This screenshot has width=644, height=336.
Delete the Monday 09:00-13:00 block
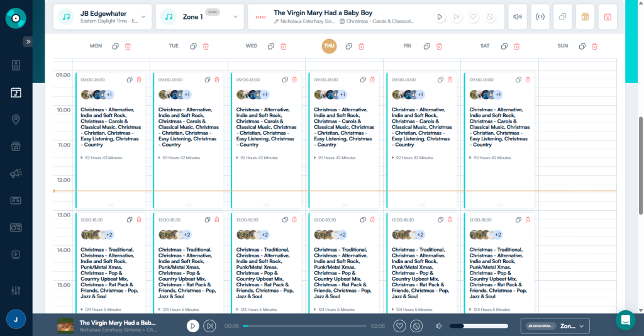[x=139, y=80]
